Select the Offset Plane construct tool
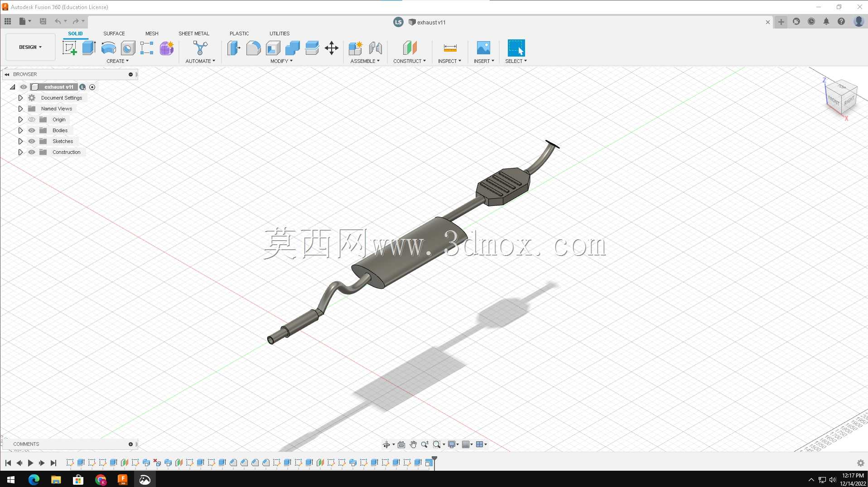 tap(410, 48)
